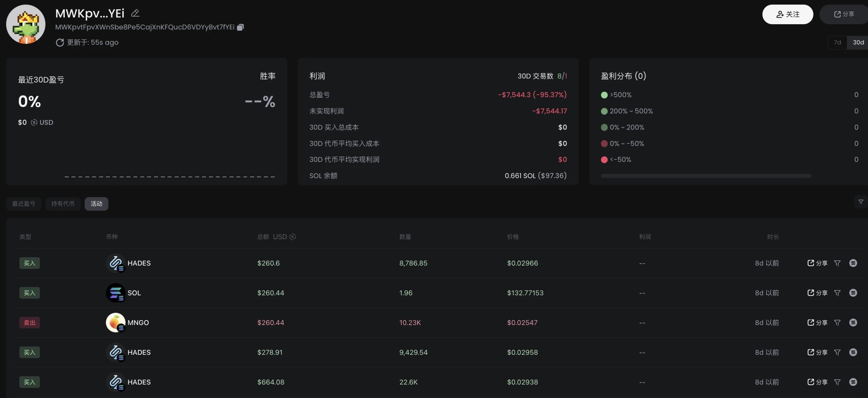Screen dimensions: 868x398
Task: Click the 关注 follow button
Action: [788, 14]
